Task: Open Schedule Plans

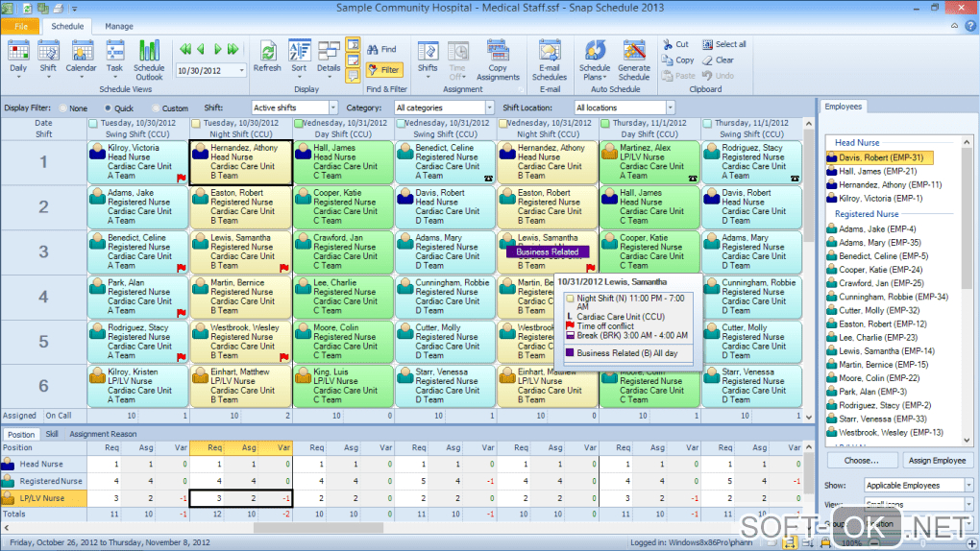Action: point(595,60)
